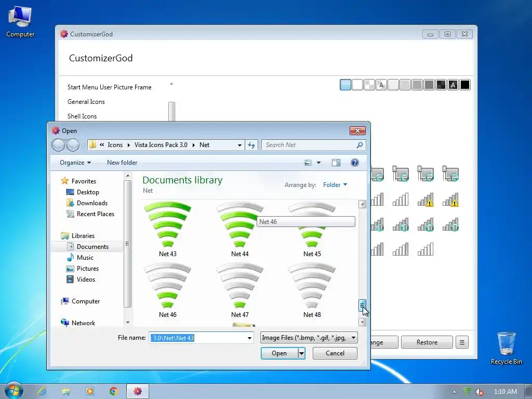532x399 pixels.
Task: Click the Restore button in CustomizerGod
Action: (427, 342)
